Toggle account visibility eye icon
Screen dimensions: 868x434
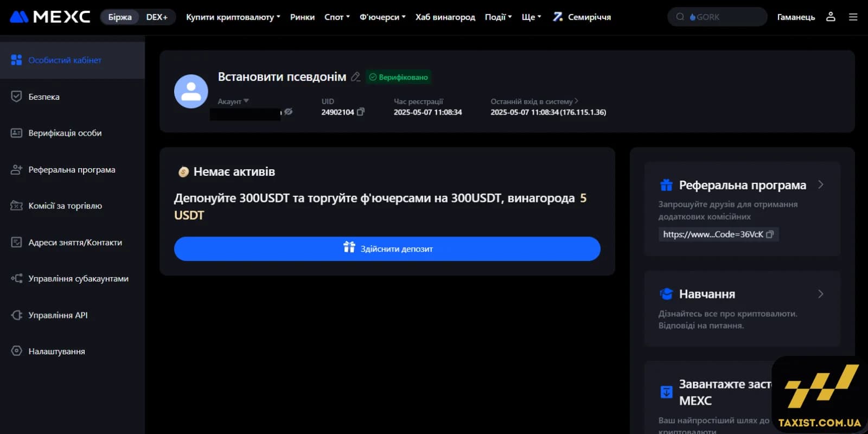(289, 112)
